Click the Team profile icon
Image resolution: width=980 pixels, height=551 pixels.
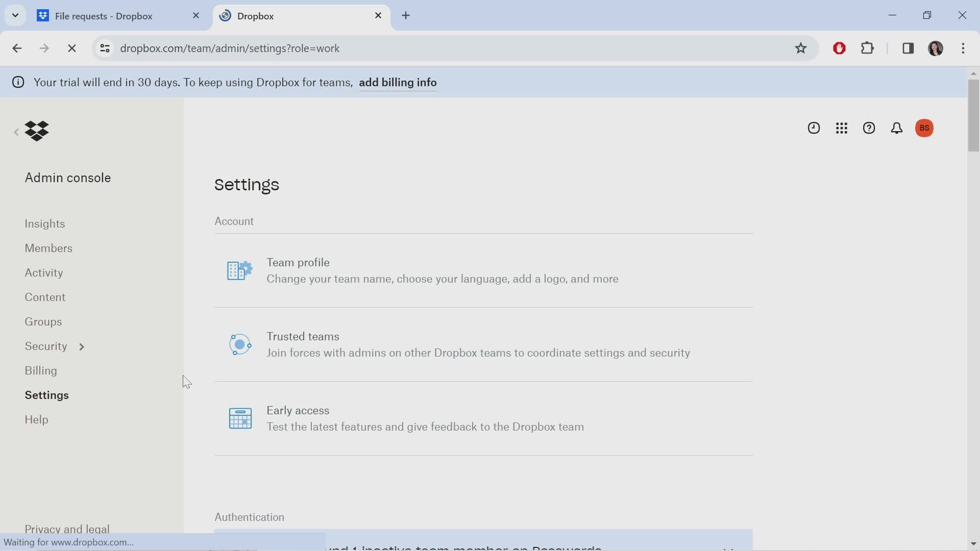coord(240,270)
